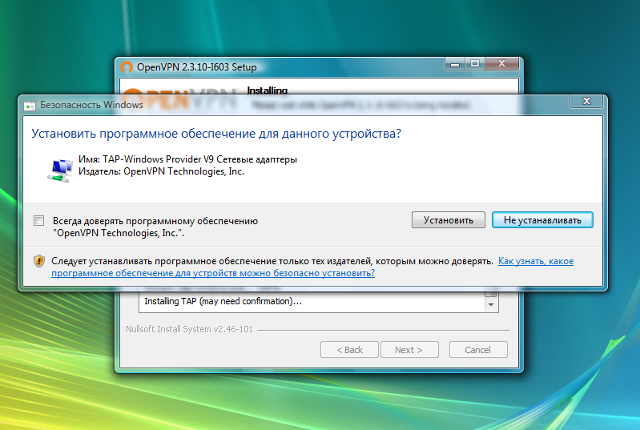Click Next > in the OpenVPN Setup window
640x430 pixels.
pos(409,350)
